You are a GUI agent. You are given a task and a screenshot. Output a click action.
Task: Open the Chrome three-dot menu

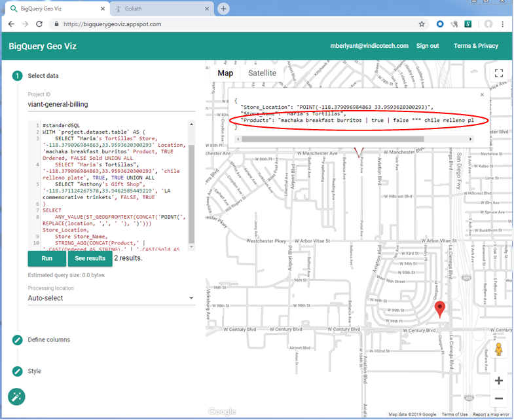pos(502,24)
